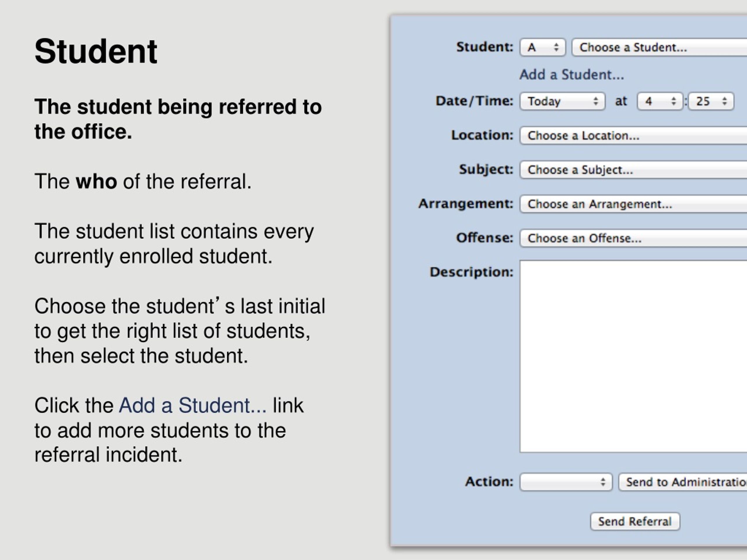Image resolution: width=747 pixels, height=560 pixels.
Task: Open the Choose an Arrangement dropdown
Action: click(x=633, y=204)
